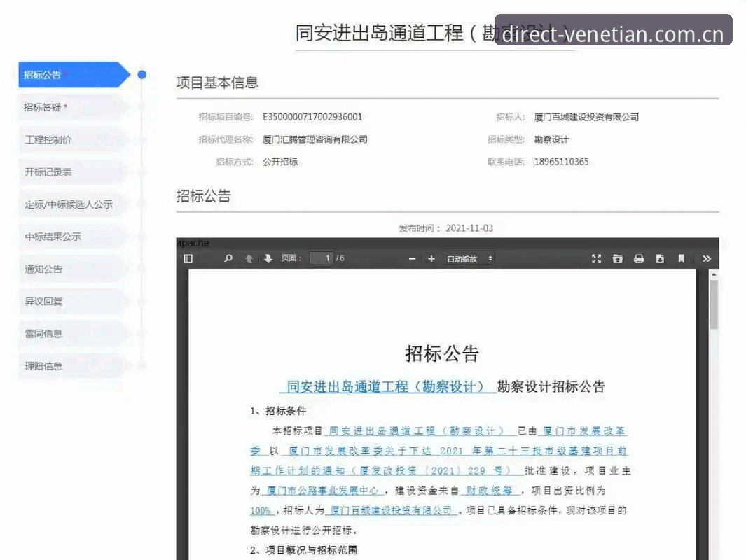This screenshot has height=560, width=746.
Task: Open the 雷同信息 tab
Action: pyautogui.click(x=74, y=334)
